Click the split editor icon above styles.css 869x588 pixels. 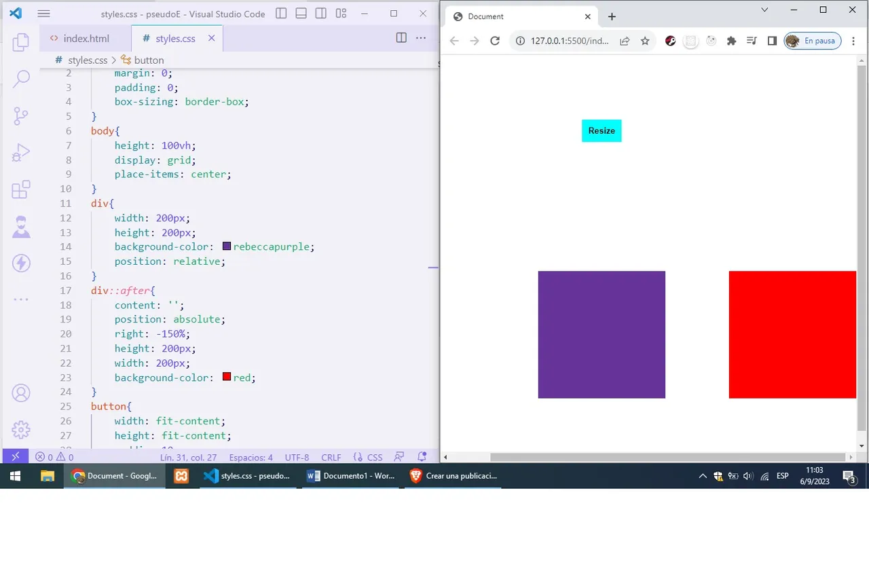[x=401, y=38]
